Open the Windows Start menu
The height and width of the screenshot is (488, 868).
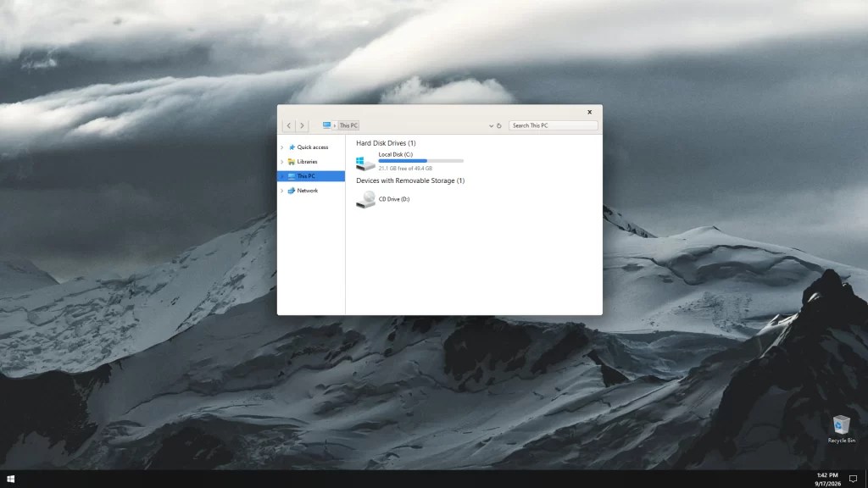click(x=10, y=479)
